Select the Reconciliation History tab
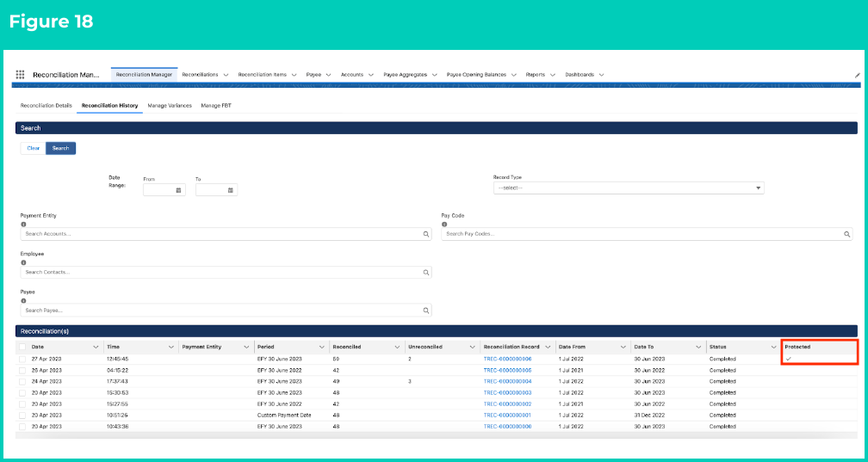The image size is (868, 462). pos(109,105)
